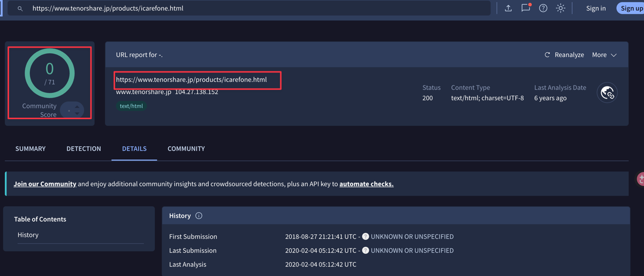
Task: Click question icon beside First Submission date
Action: (365, 236)
